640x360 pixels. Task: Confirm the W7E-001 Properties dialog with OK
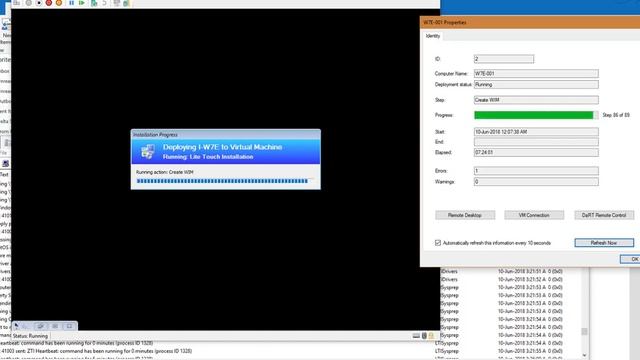click(x=630, y=259)
